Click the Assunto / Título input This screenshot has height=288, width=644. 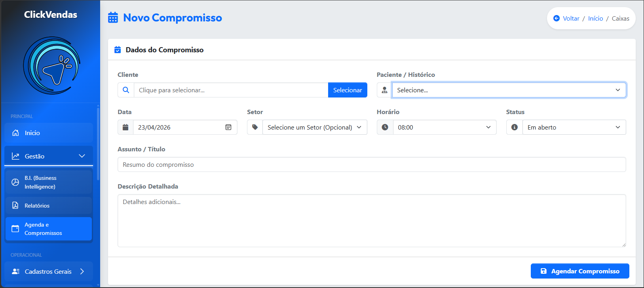(372, 164)
